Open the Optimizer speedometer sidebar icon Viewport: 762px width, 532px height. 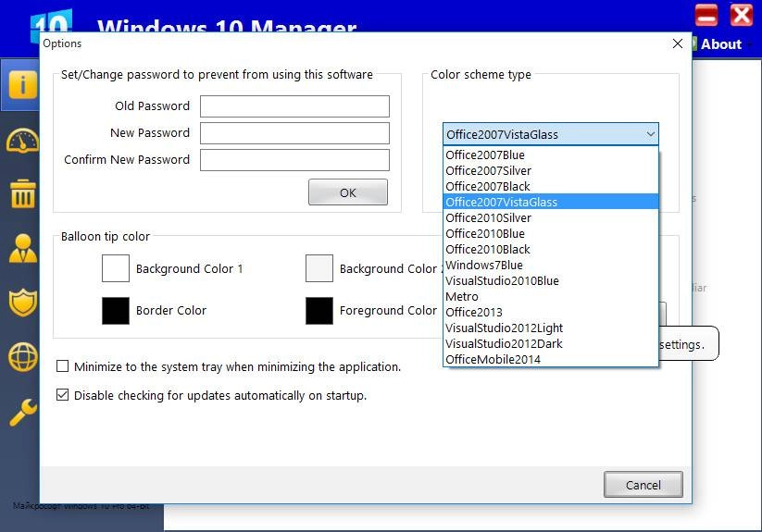coord(22,141)
